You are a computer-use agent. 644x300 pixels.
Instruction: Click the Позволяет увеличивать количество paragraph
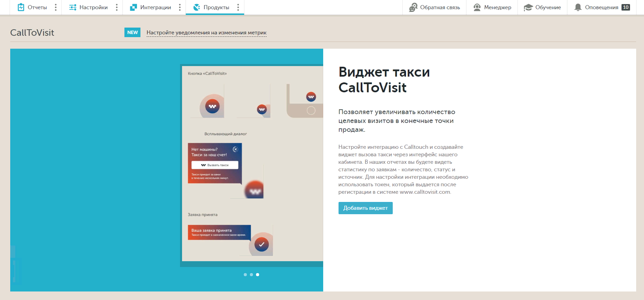[x=397, y=121]
